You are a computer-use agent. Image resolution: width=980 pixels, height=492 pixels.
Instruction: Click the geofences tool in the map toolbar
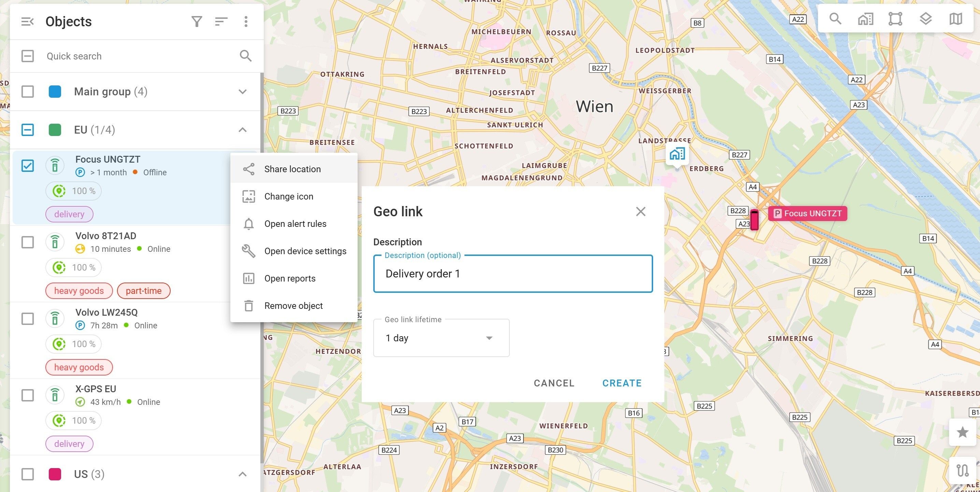click(x=895, y=19)
